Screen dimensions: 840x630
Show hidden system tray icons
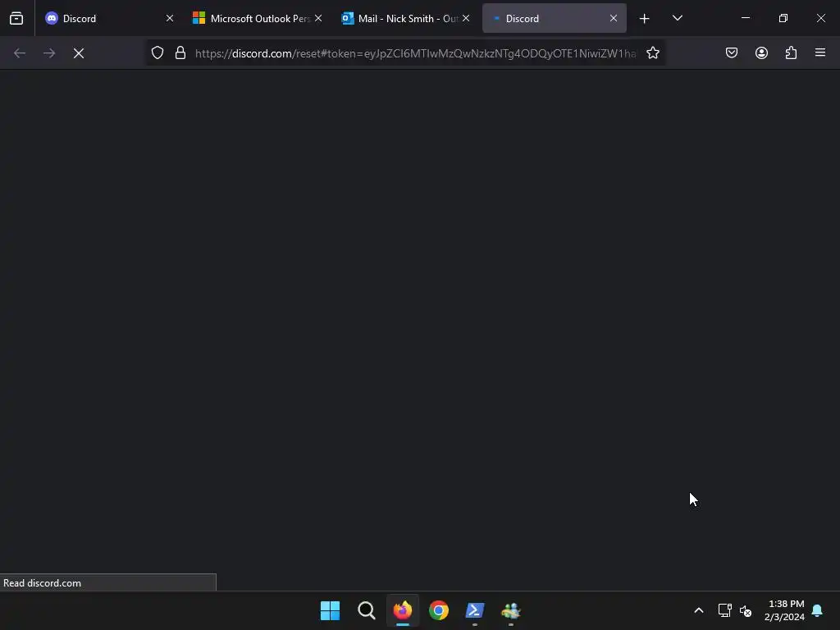coord(699,610)
